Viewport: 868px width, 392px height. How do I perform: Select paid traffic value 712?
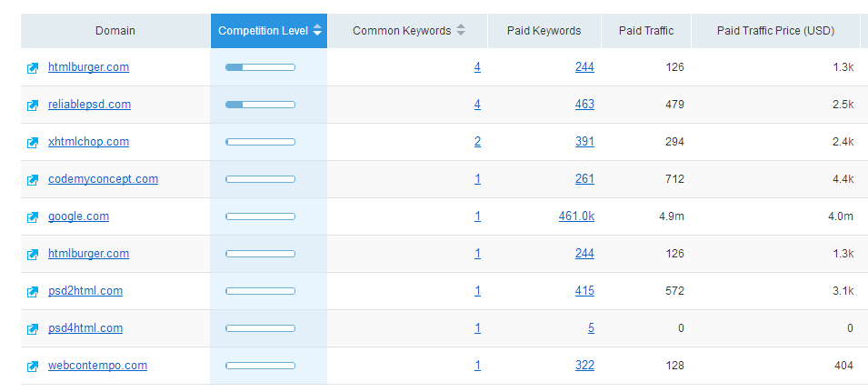674,179
